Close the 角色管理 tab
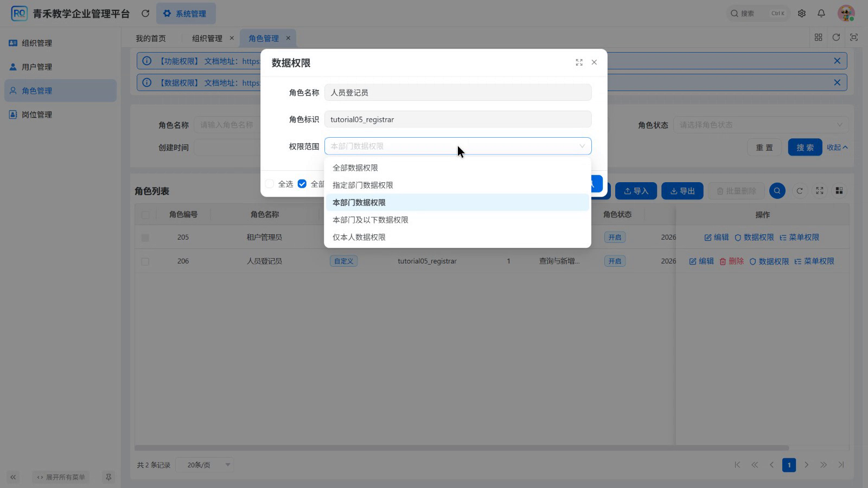This screenshot has width=868, height=488. [288, 38]
